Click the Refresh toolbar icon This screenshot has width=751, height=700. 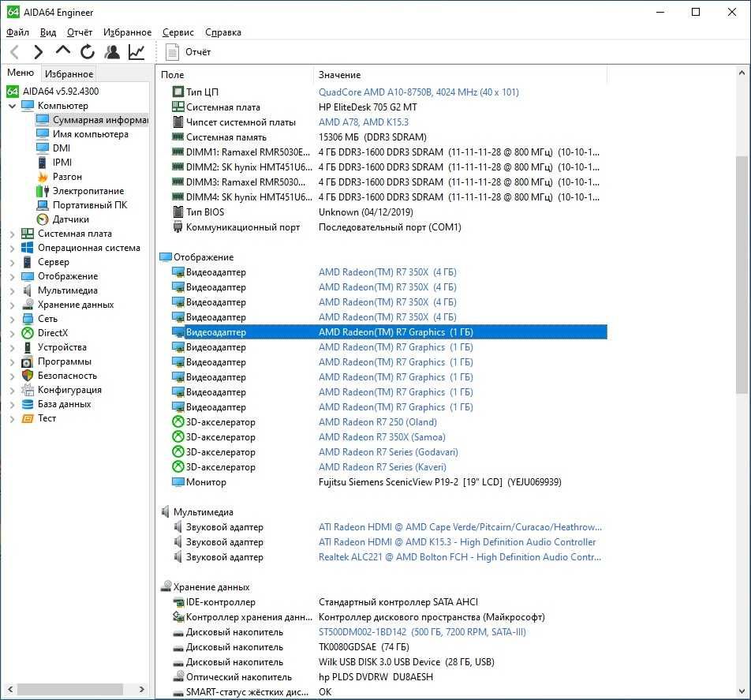point(87,52)
